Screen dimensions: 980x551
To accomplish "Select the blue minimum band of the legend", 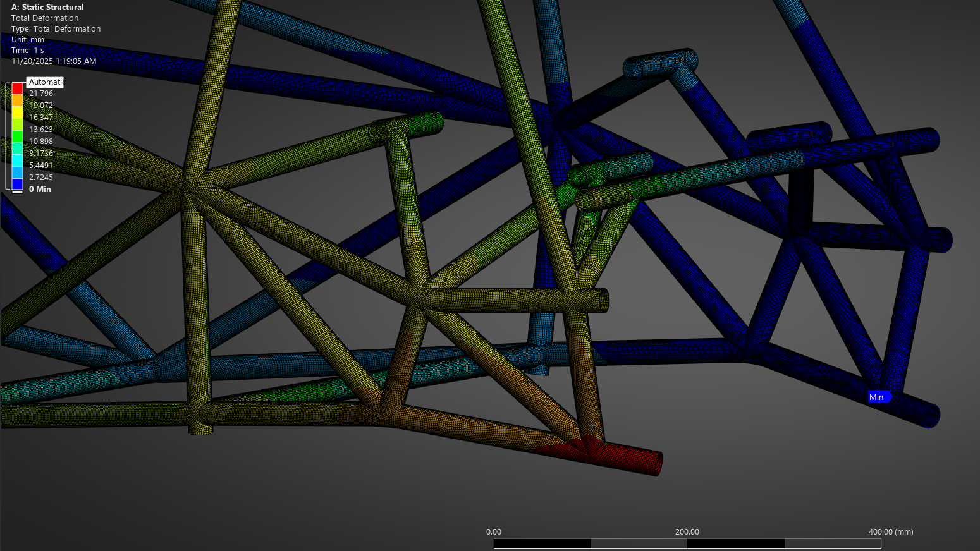I will click(x=17, y=183).
